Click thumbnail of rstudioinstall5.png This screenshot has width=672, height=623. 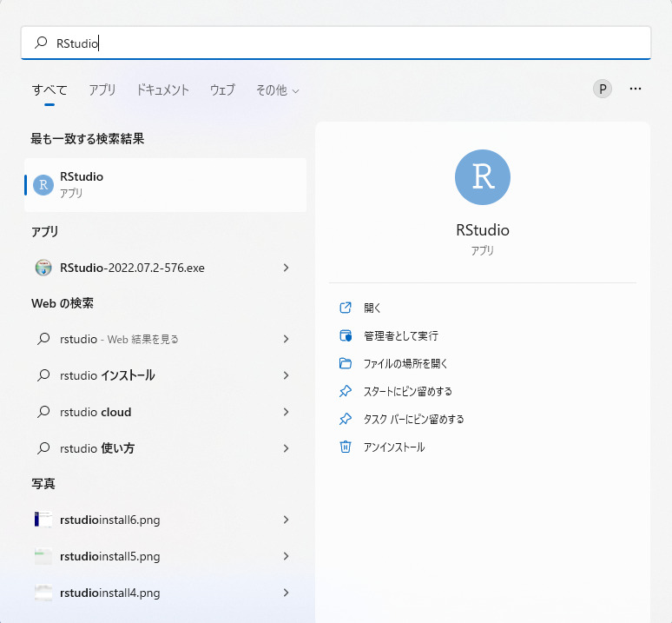pyautogui.click(x=43, y=556)
